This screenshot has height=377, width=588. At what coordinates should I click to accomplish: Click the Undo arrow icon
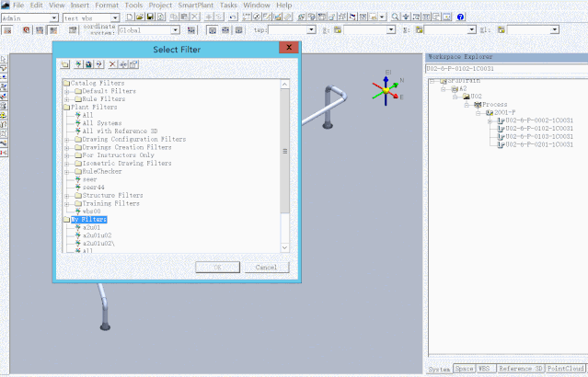point(233,17)
